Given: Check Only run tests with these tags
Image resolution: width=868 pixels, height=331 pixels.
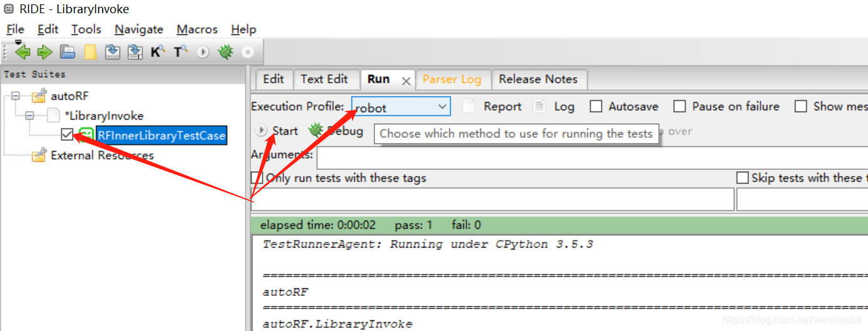Looking at the screenshot, I should point(257,178).
